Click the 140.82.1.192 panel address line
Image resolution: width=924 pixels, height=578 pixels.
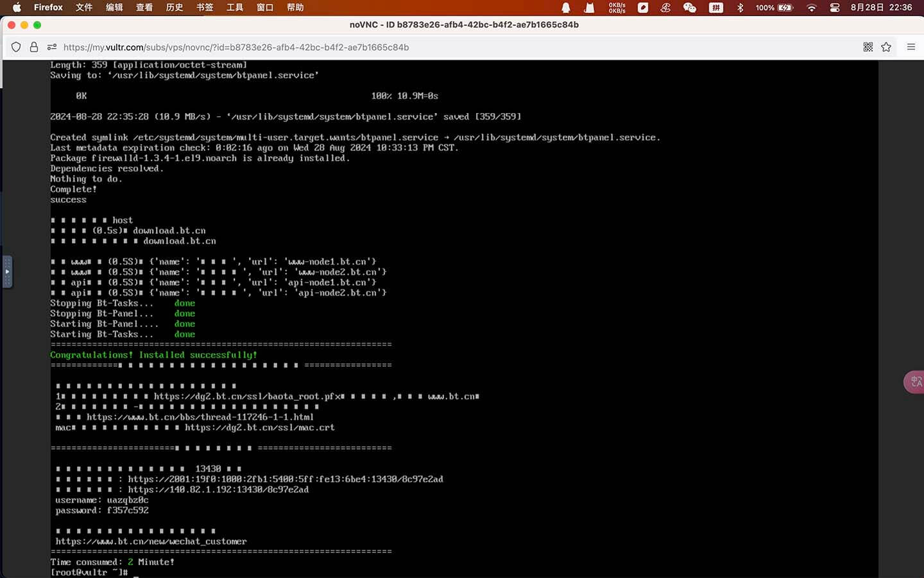point(182,489)
